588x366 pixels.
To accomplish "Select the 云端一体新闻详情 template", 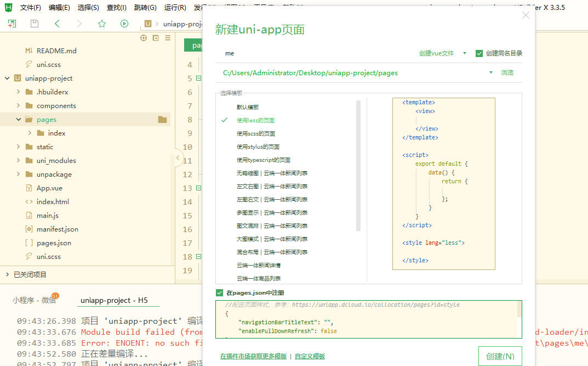I will tap(258, 266).
